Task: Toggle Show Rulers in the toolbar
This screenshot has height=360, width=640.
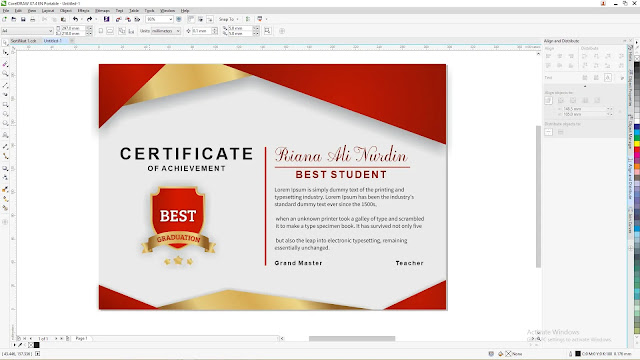Action: [191, 19]
